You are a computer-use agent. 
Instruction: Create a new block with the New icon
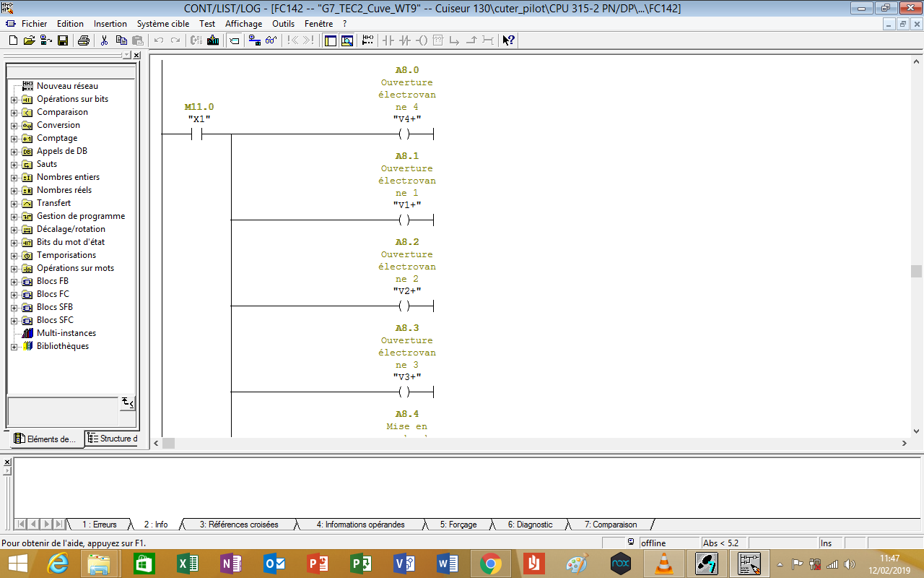[13, 40]
